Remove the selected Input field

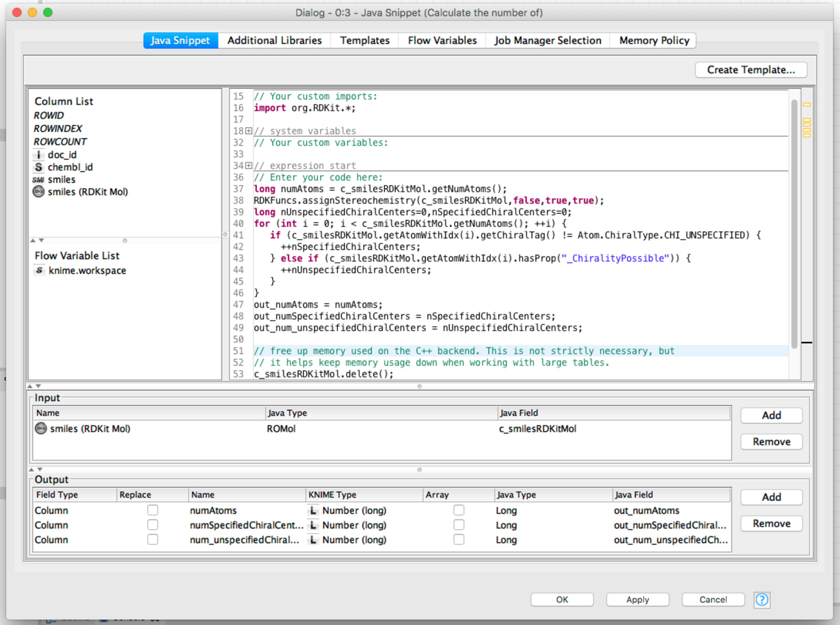772,442
